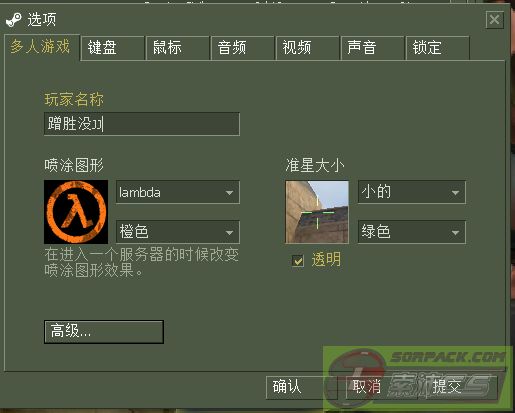Select the 多人游戏 tab
Screen dimensions: 515x413
[x=42, y=47]
